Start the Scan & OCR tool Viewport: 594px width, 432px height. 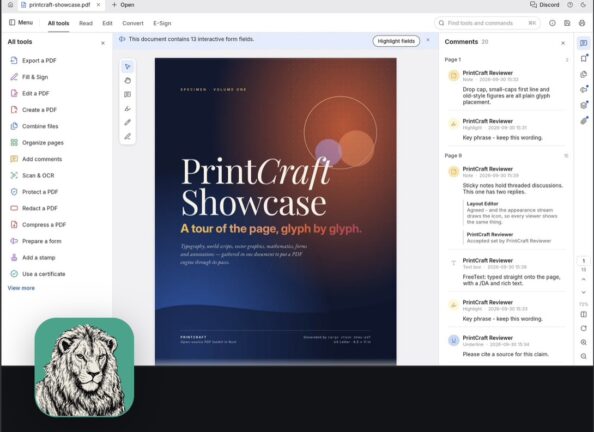pyautogui.click(x=33, y=175)
